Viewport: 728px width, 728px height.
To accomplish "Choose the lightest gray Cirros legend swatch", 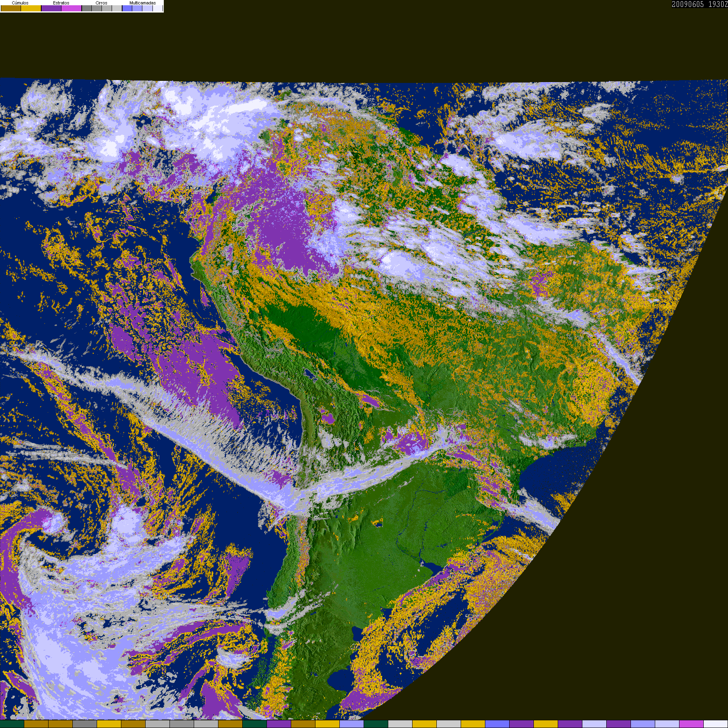I will 117,8.
